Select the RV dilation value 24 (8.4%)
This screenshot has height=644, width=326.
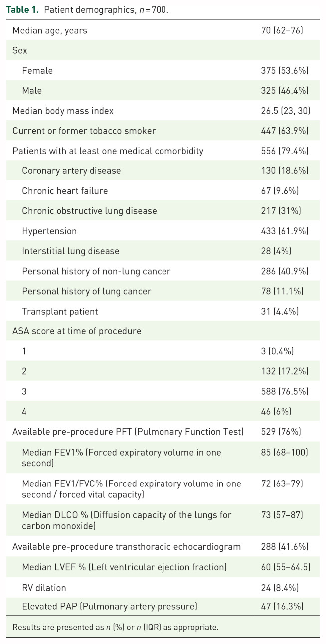click(277, 587)
